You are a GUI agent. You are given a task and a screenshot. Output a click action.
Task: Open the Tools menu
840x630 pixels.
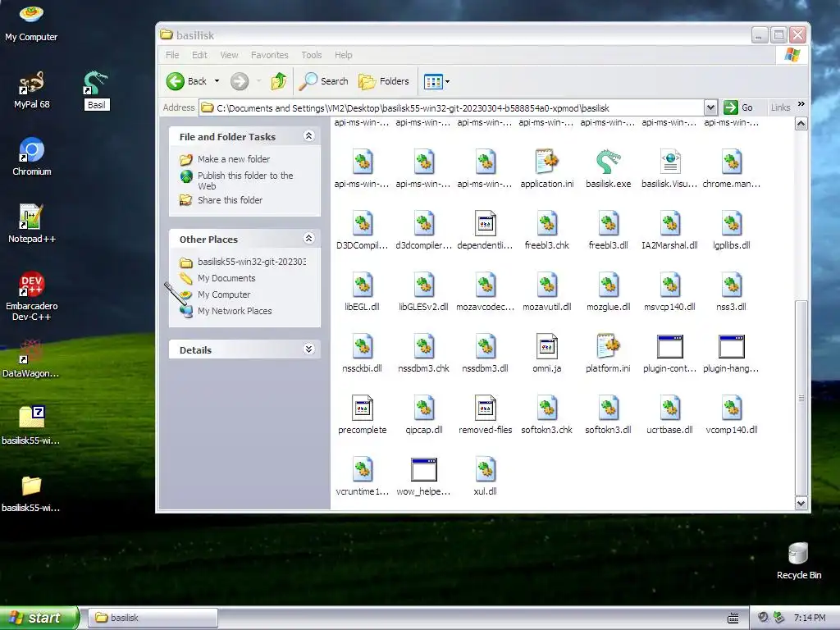311,55
